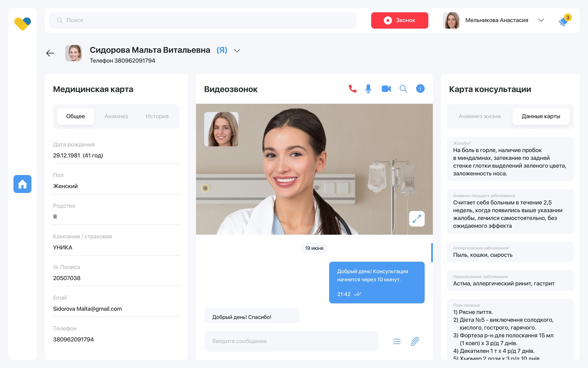Mute the microphone in Видеозвонок

(x=368, y=89)
